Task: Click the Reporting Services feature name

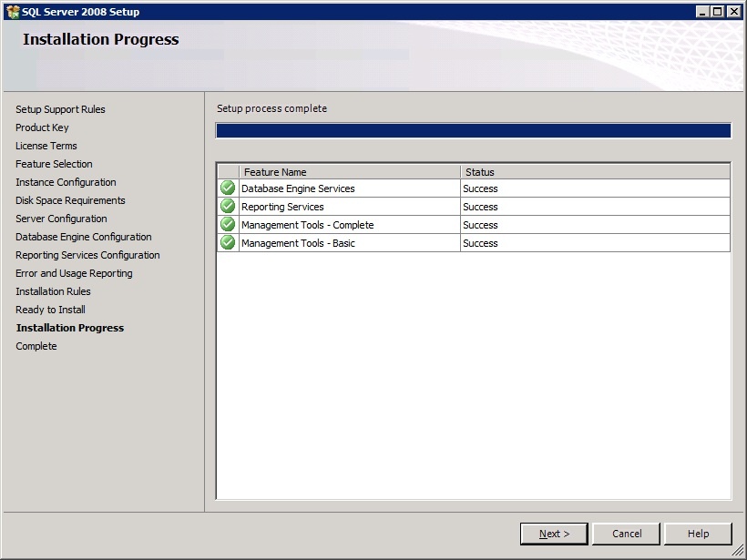Action: pos(282,207)
